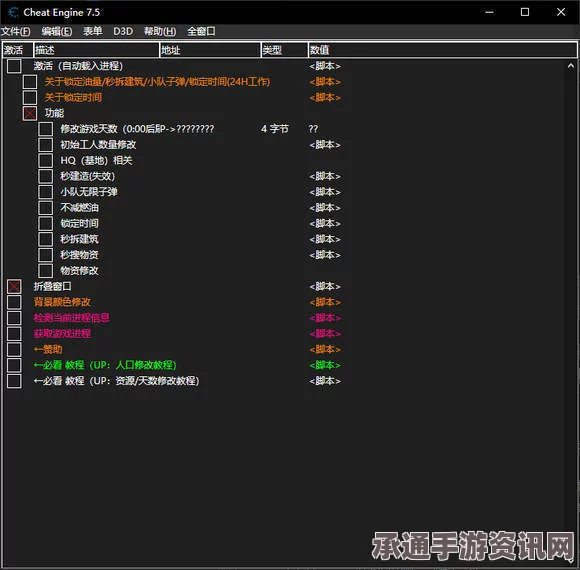Open the 全窗口 menu
This screenshot has height=570, width=580.
[x=201, y=31]
